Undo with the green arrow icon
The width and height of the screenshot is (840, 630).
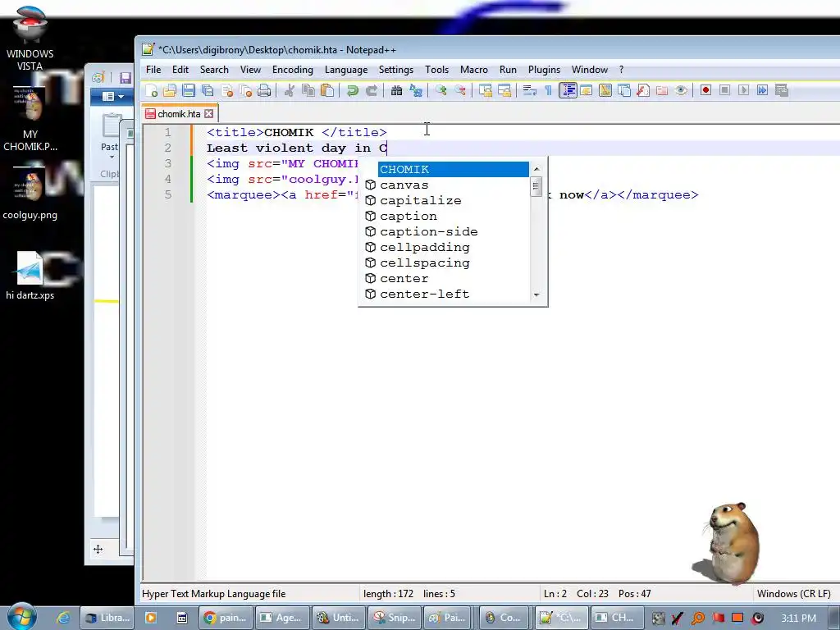pyautogui.click(x=352, y=90)
